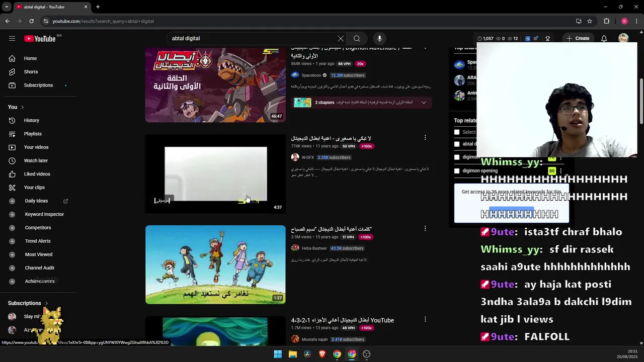Open File Explorer from the taskbar
This screenshot has height=362, width=644.
click(292, 354)
